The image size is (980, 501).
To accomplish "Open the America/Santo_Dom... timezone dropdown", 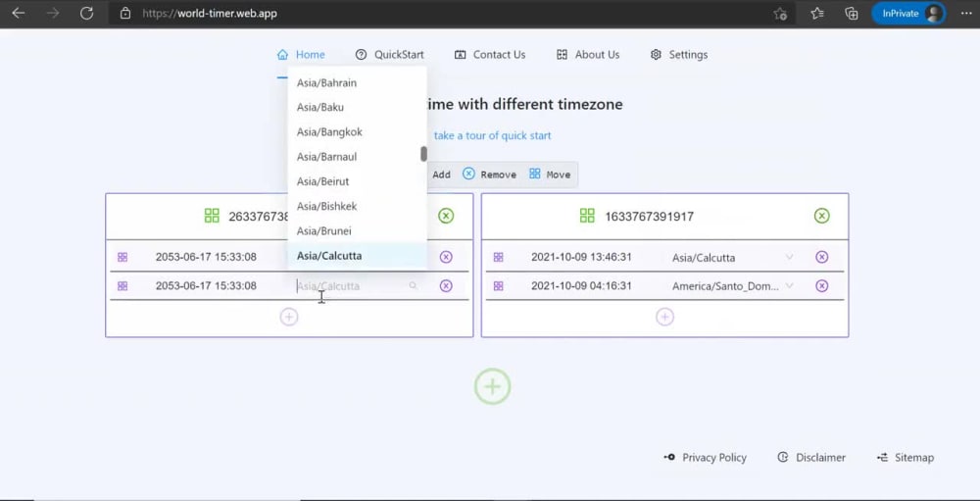I will click(x=732, y=286).
